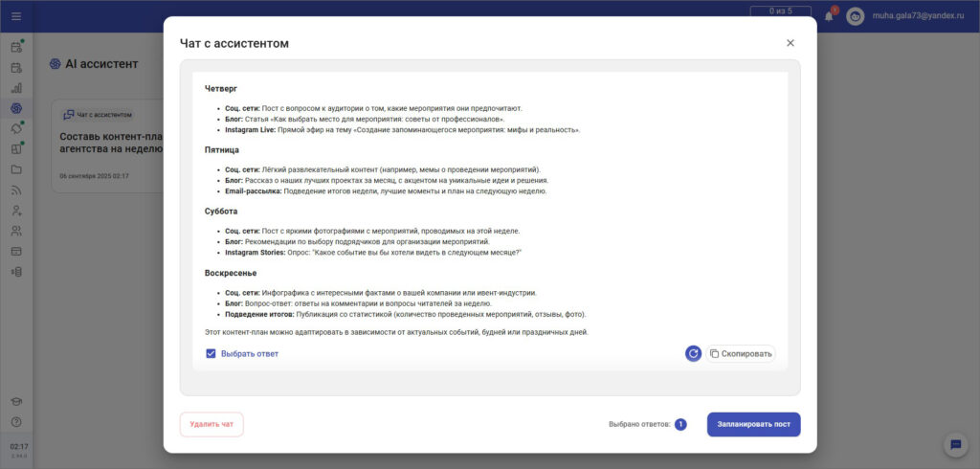Open the question mark help icon

(16, 422)
